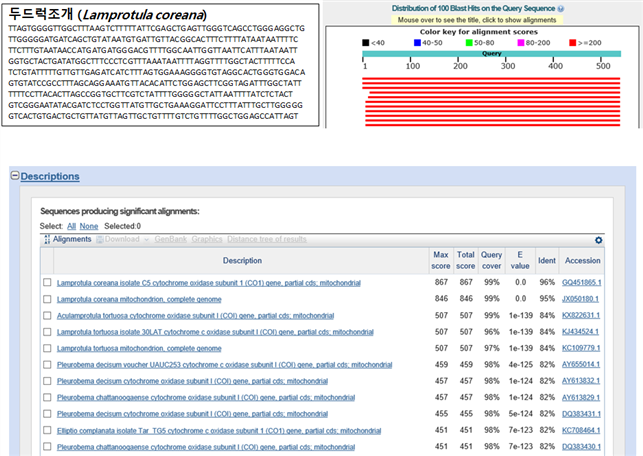
Task: Open Distance tree of results link
Action: click(x=267, y=239)
